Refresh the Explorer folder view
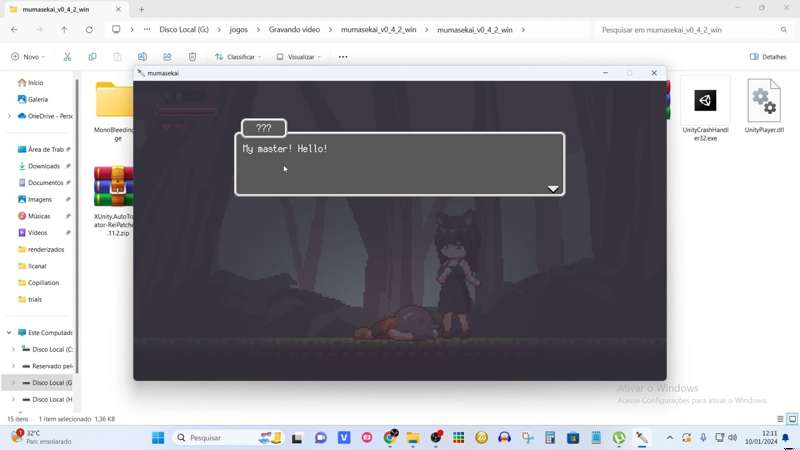 point(89,30)
